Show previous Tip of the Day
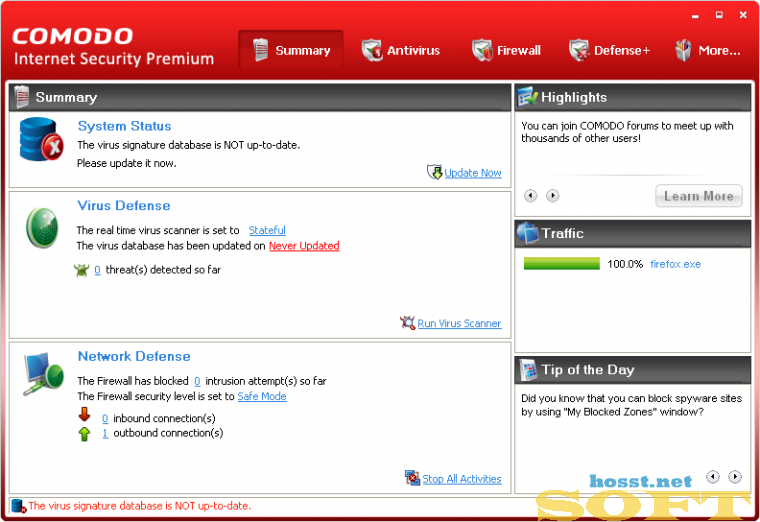The height and width of the screenshot is (522, 760). click(x=713, y=477)
